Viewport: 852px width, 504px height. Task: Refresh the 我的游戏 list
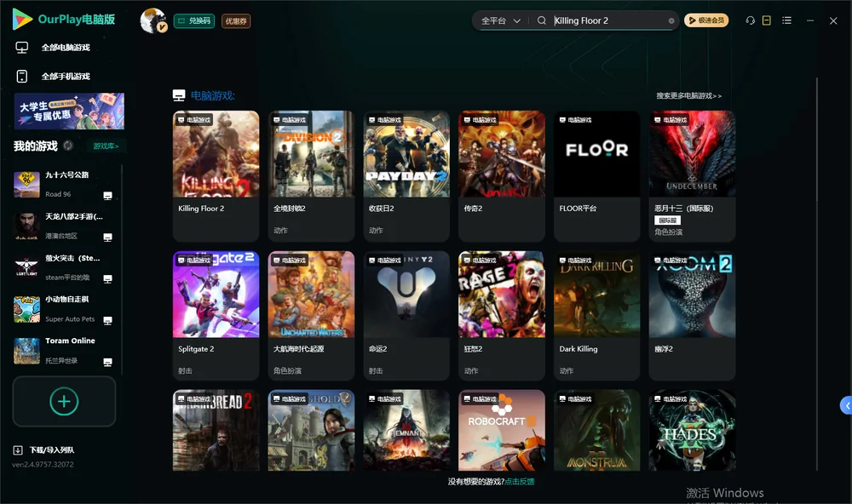68,146
